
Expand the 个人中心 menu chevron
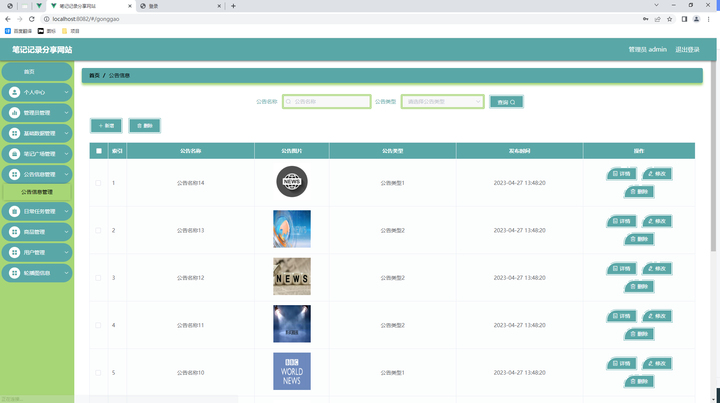pyautogui.click(x=66, y=92)
